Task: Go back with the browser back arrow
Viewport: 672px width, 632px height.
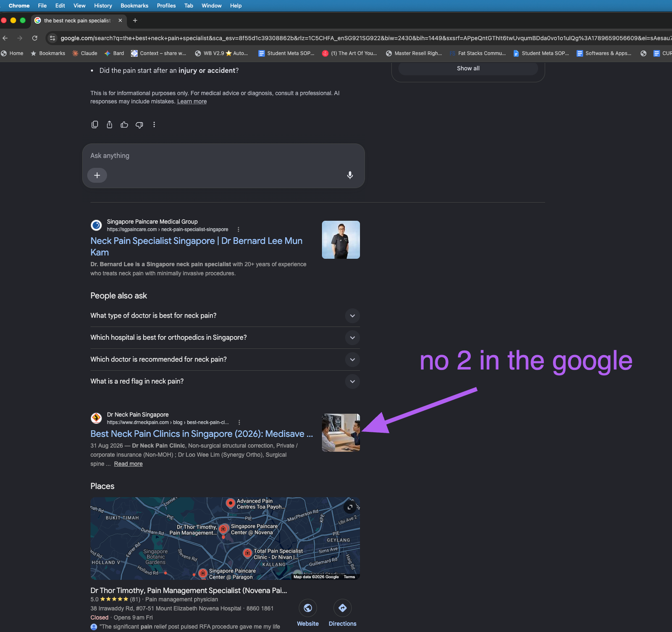Action: pyautogui.click(x=5, y=38)
